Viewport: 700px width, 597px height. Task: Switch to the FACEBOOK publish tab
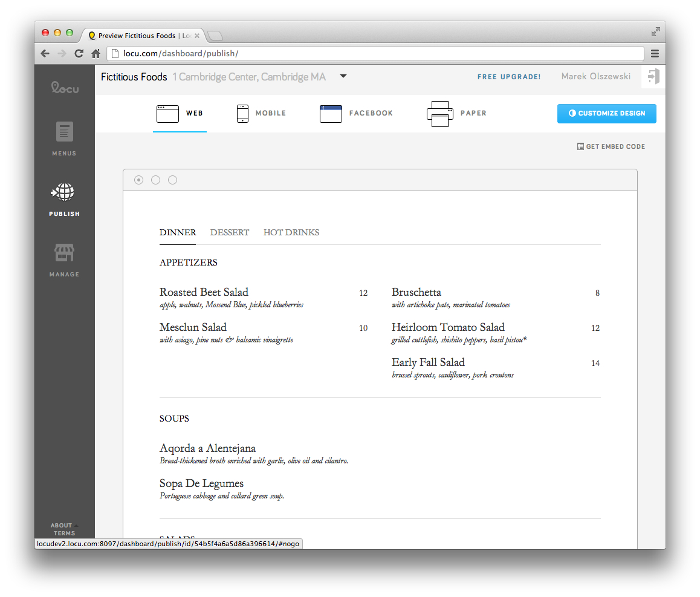(x=356, y=114)
